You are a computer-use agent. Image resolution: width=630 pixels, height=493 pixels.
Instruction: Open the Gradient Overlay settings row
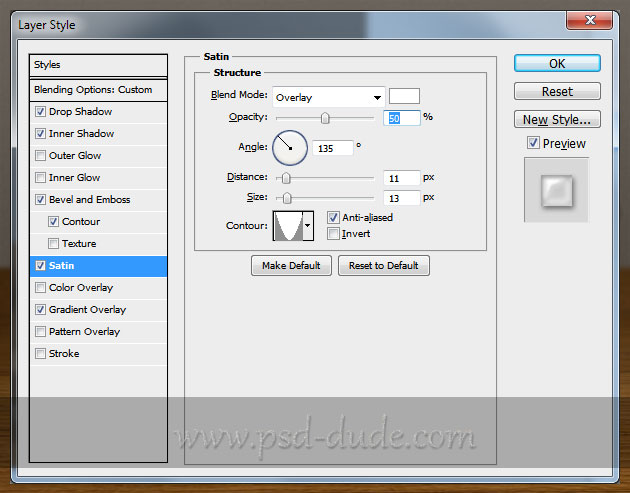point(98,310)
